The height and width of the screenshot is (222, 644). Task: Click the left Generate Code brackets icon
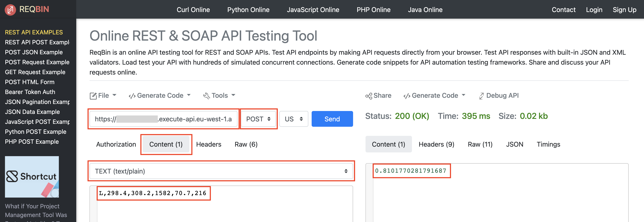pyautogui.click(x=132, y=96)
